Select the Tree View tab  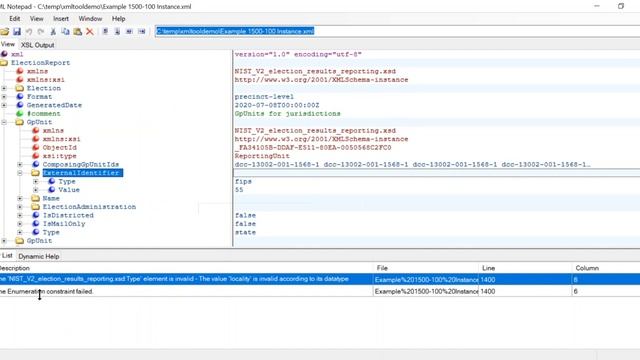click(8, 44)
